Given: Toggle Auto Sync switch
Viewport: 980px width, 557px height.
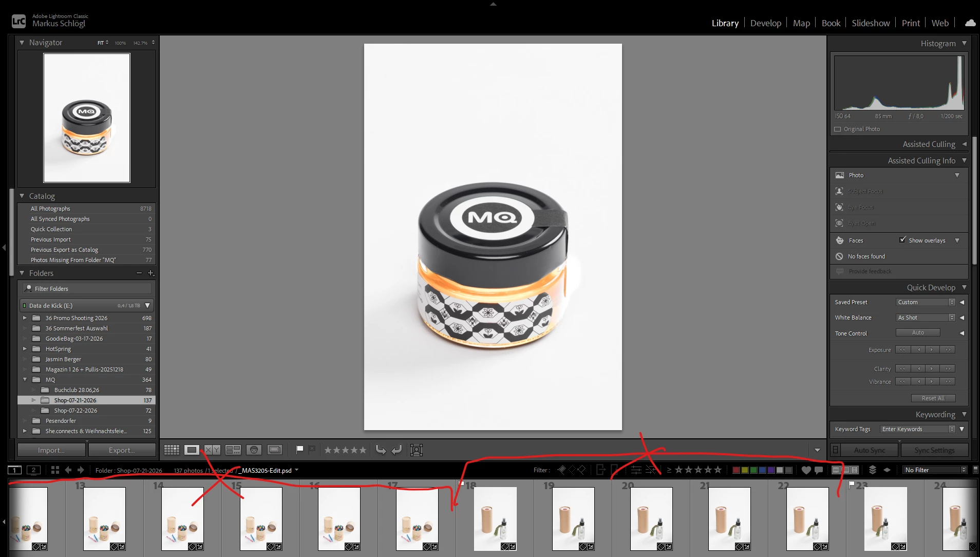Looking at the screenshot, I should point(836,450).
